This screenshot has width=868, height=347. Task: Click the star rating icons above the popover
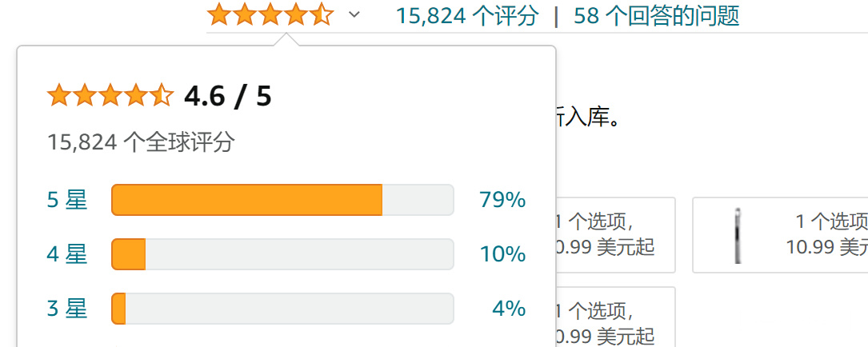click(270, 15)
